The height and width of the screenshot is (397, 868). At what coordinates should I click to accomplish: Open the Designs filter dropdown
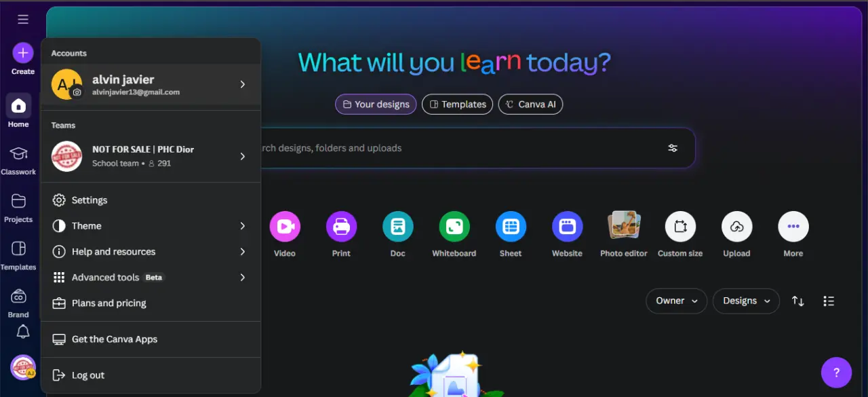[x=746, y=301]
